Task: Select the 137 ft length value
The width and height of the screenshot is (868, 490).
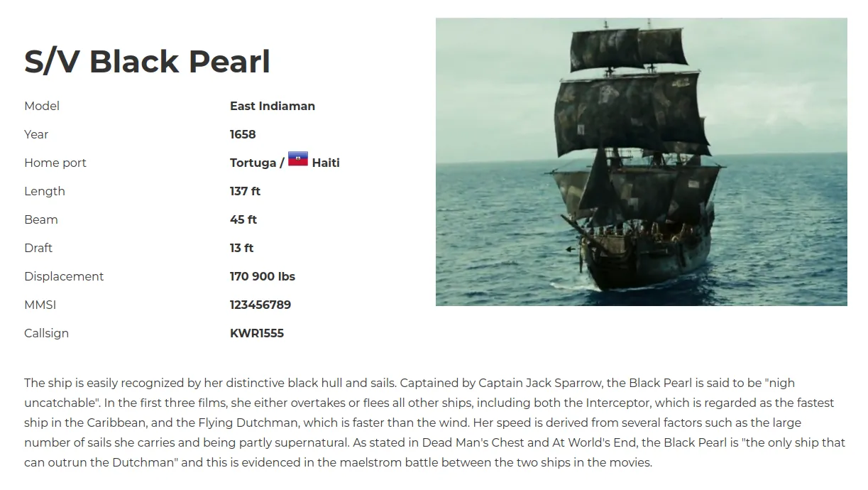Action: [245, 191]
